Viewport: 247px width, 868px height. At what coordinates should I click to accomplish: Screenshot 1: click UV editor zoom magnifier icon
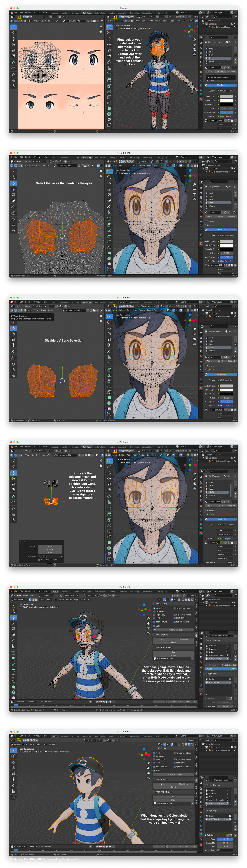coord(101,27)
